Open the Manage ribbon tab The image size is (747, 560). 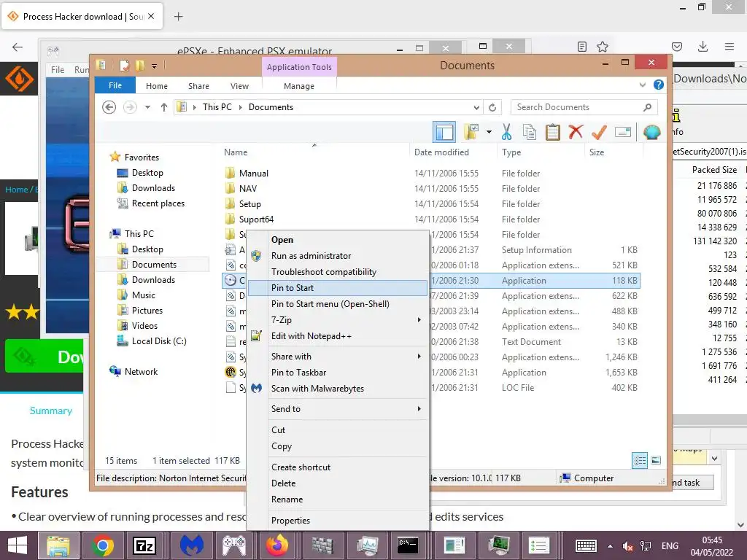pyautogui.click(x=299, y=86)
